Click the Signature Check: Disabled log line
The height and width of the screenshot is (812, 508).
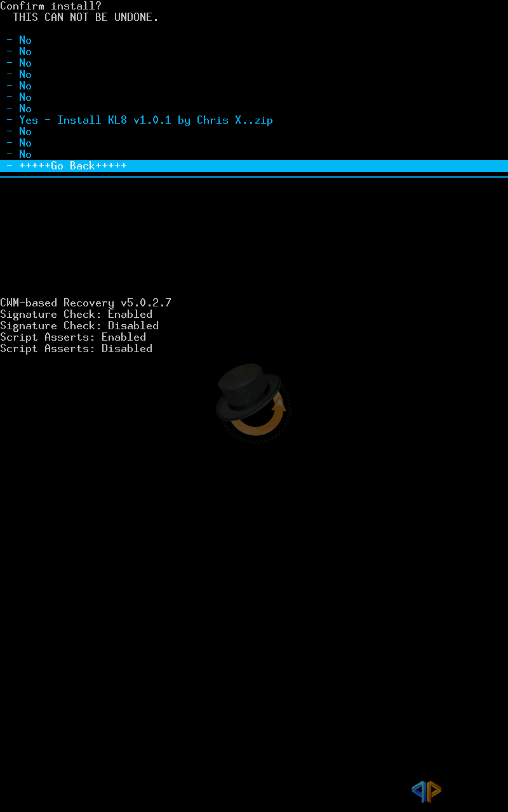click(79, 325)
